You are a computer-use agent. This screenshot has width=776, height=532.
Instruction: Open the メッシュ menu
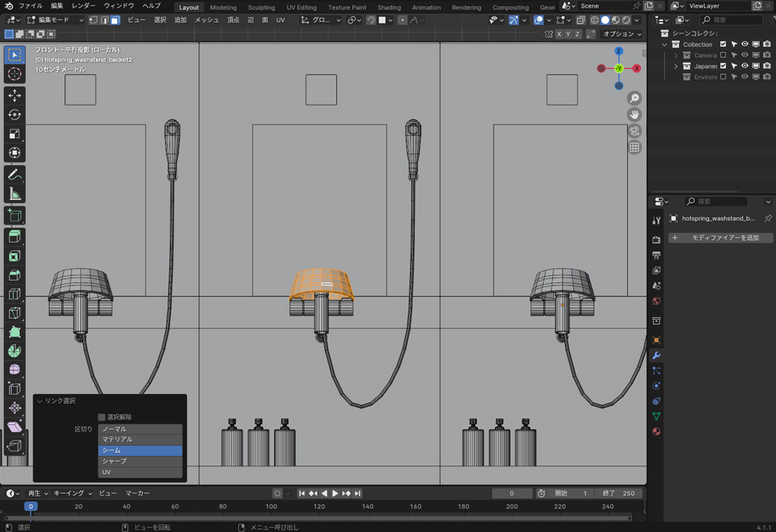(206, 20)
